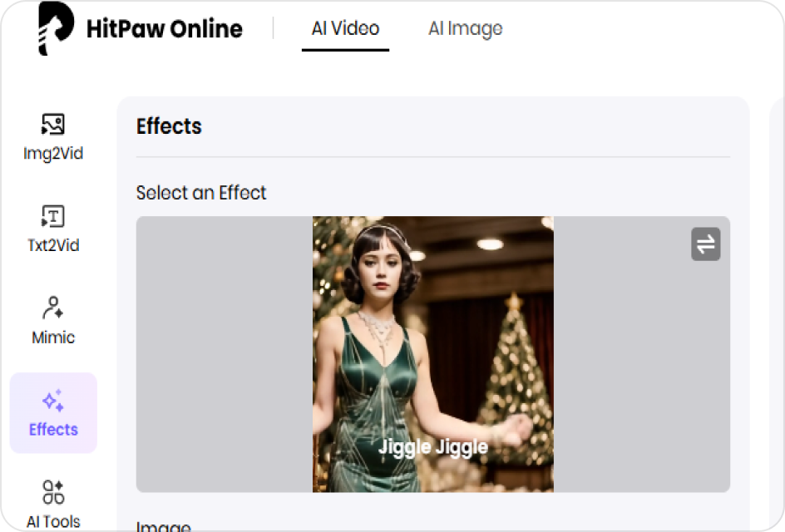The image size is (785, 532).
Task: Switch to the AI Image tab
Action: [x=465, y=28]
